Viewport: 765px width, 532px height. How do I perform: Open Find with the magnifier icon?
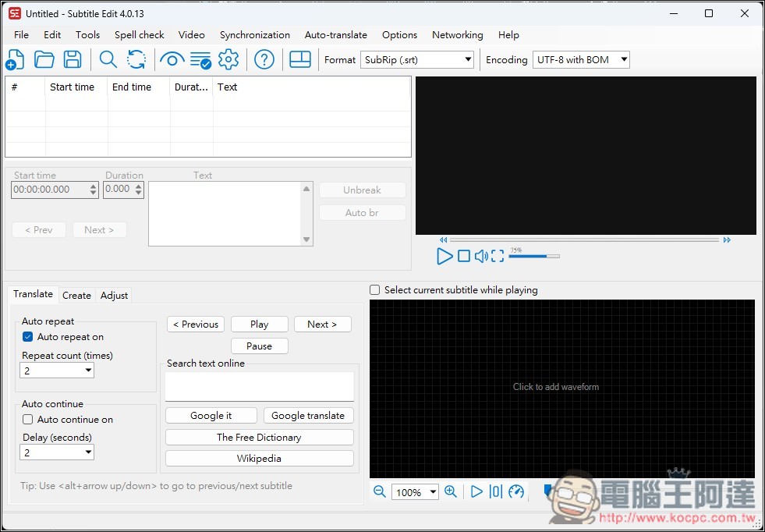coord(108,59)
